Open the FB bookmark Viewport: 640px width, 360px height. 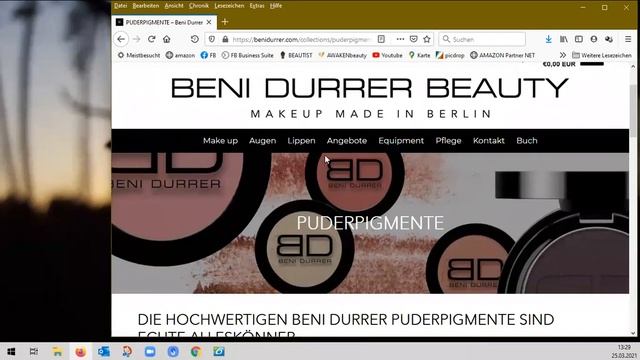tap(208, 55)
